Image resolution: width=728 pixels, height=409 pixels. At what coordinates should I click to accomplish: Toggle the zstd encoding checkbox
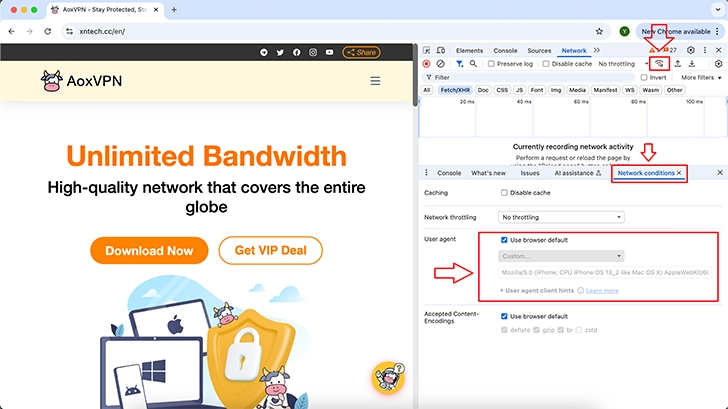tap(578, 330)
